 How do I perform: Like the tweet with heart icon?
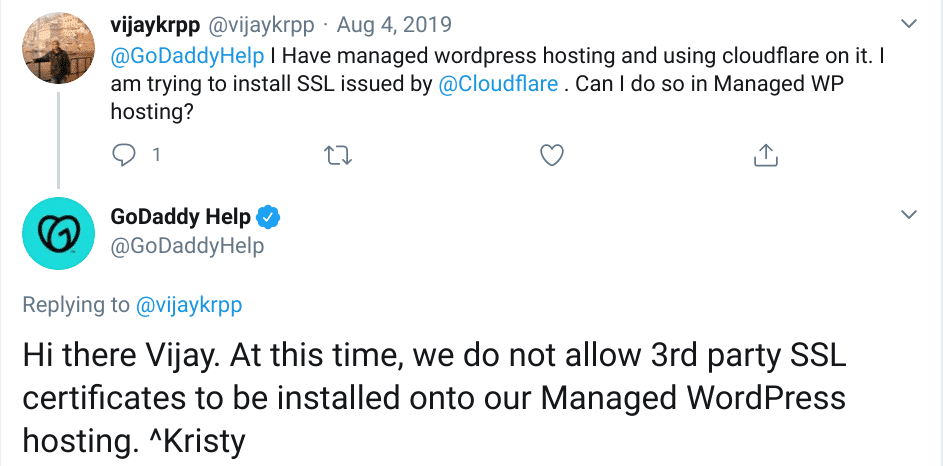tap(551, 155)
